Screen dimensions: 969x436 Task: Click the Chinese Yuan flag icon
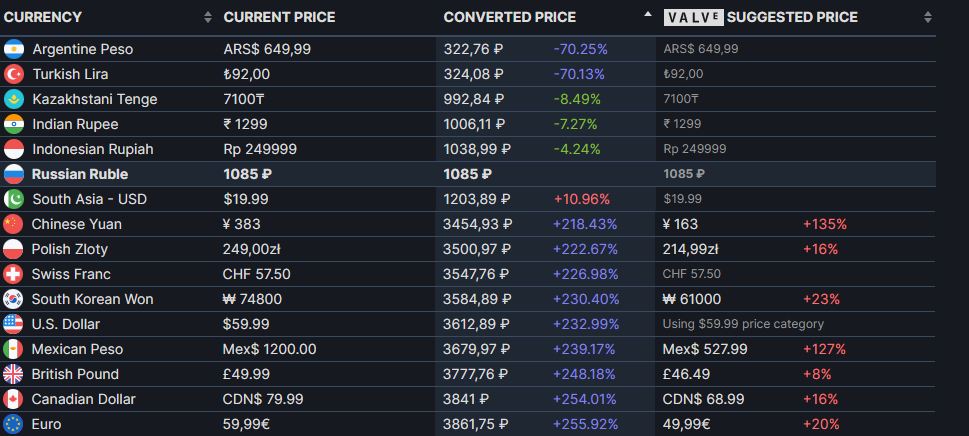14,224
